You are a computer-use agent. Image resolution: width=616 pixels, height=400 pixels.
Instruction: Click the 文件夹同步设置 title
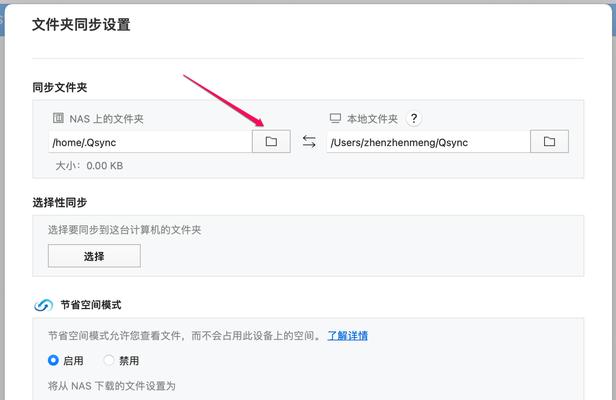click(x=81, y=24)
